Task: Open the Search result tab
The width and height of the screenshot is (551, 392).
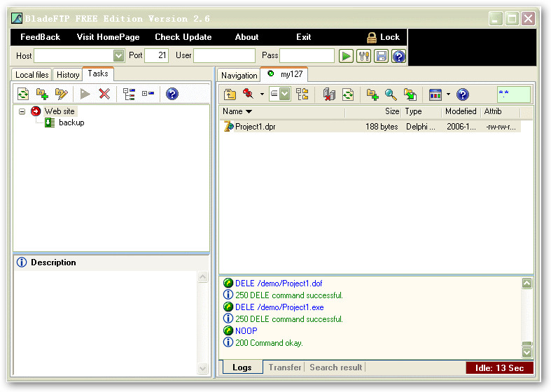Action: (335, 367)
